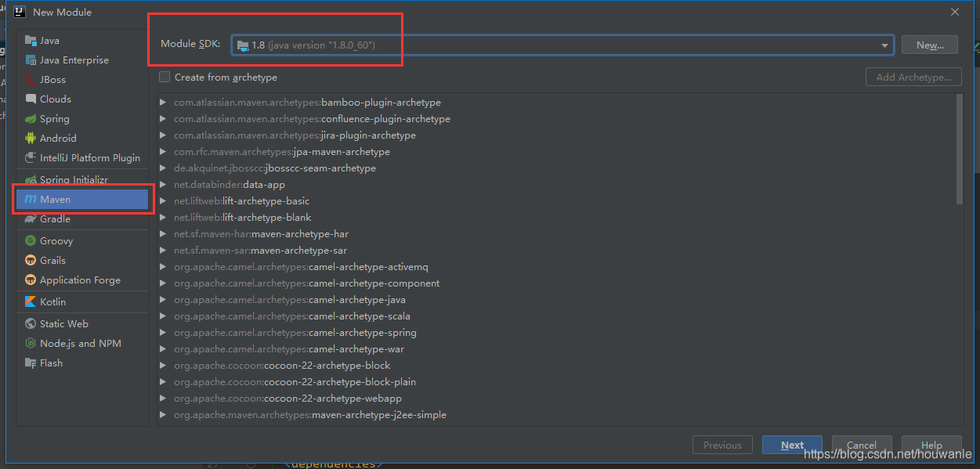Screen dimensions: 980x469
Task: Expand bamboo-plugin-archetype entry
Action: point(163,103)
